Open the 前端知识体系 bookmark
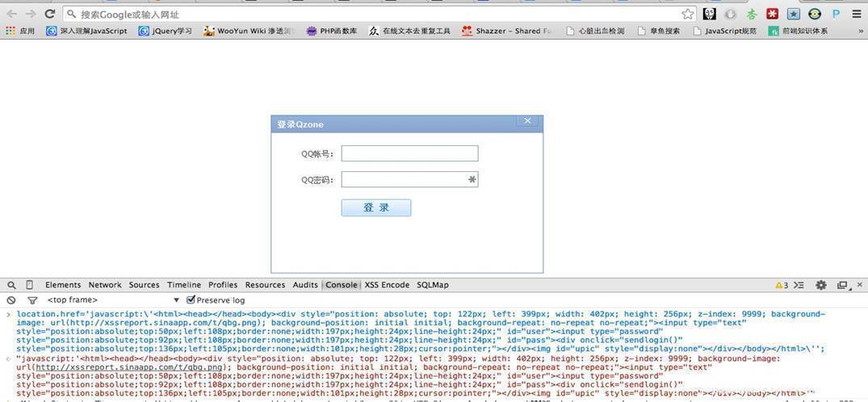Viewport: 868px width, 402px height. click(x=799, y=31)
